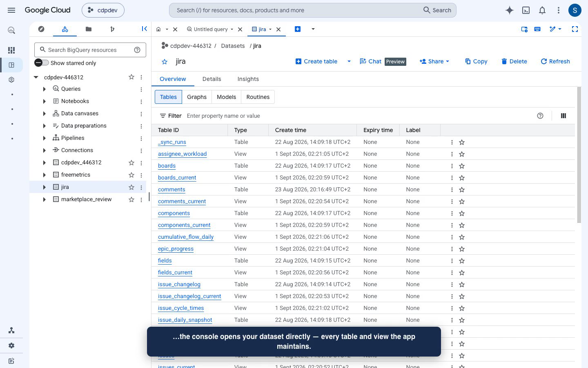
Task: Open the BigQuery Studio sidebar icon
Action: [x=11, y=65]
